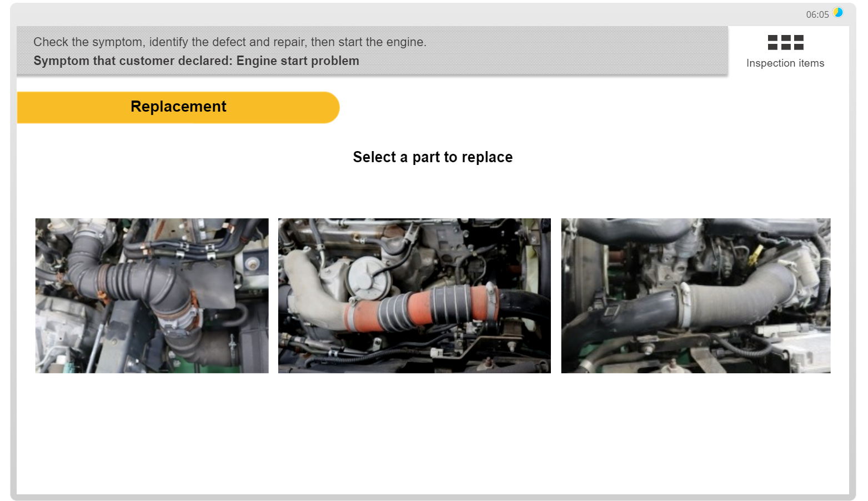The image size is (868, 501).
Task: Click the 'Check the symptom' instruction text
Action: pos(229,42)
